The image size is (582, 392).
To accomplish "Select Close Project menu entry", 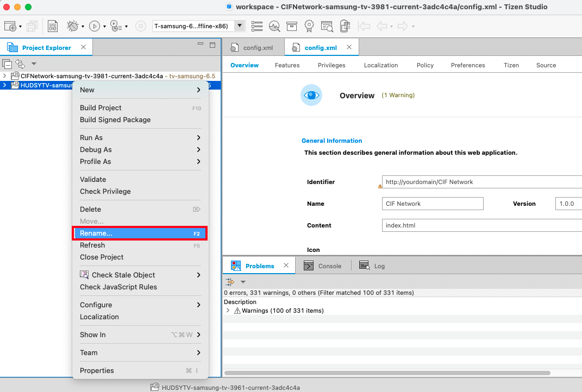I will click(x=140, y=257).
